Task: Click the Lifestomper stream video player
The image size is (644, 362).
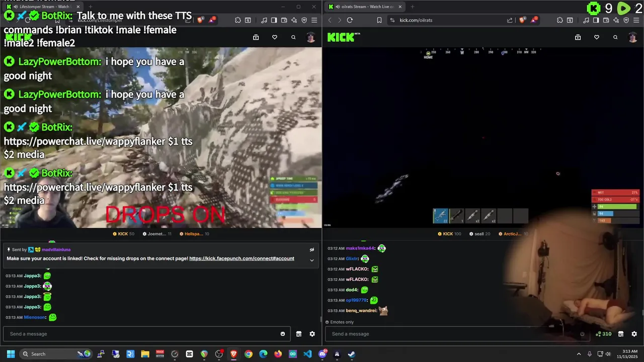Action: 161,137
